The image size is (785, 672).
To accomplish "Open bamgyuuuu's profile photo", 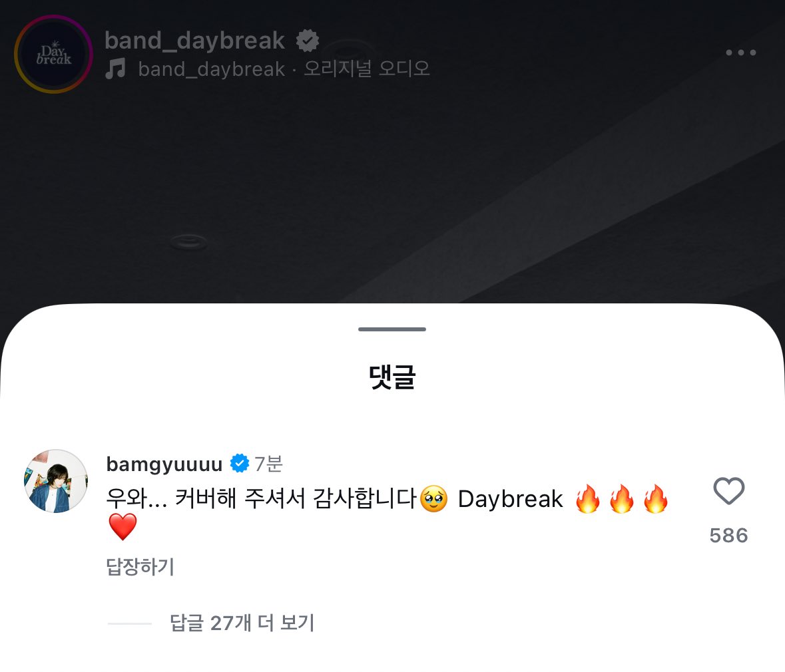I will pos(56,481).
